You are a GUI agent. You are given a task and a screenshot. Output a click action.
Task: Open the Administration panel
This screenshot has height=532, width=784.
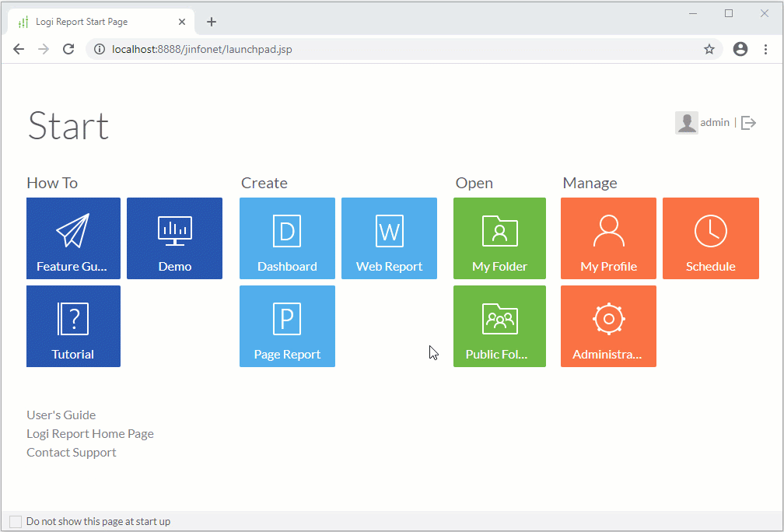[608, 326]
